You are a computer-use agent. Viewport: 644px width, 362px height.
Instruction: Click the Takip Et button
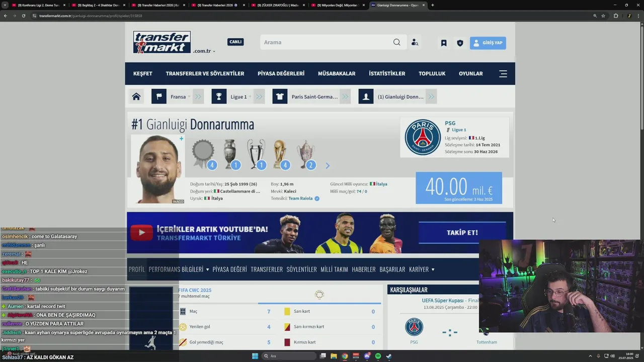[x=462, y=232]
